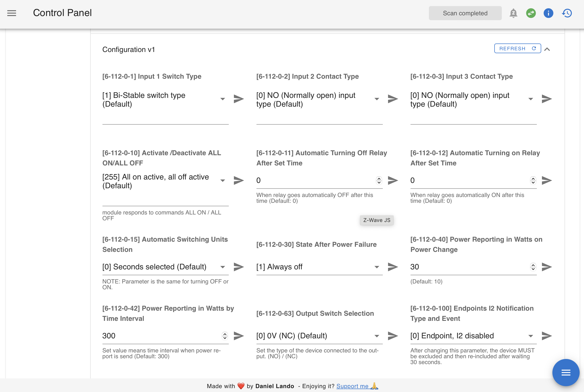The width and height of the screenshot is (584, 392).
Task: Send State After Power Failure value
Action: tap(393, 267)
